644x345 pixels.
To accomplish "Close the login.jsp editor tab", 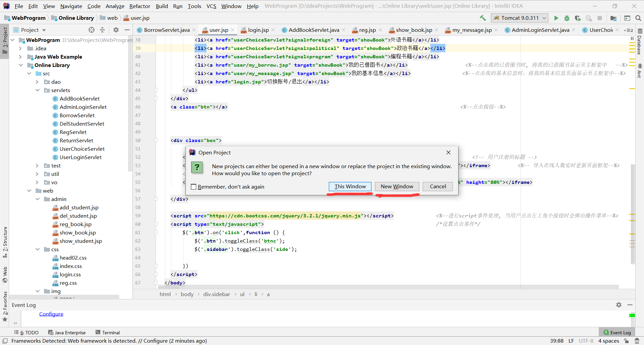I will pos(273,30).
